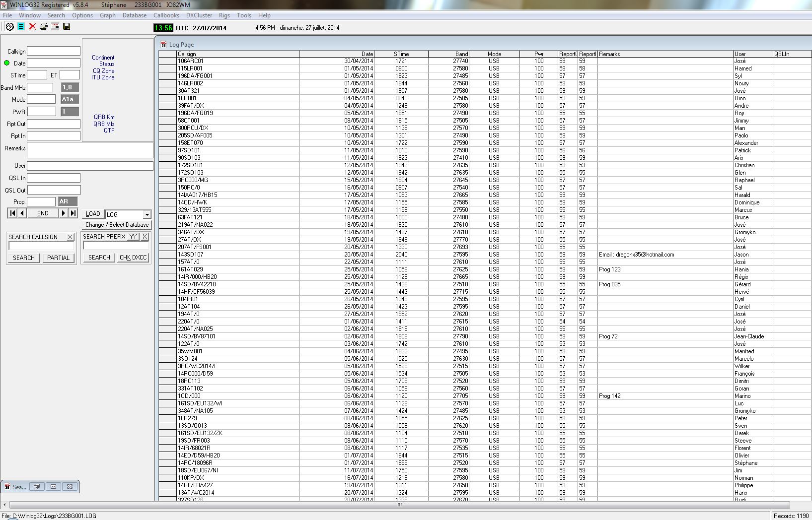
Task: Open the Callbooks menu
Action: [166, 15]
